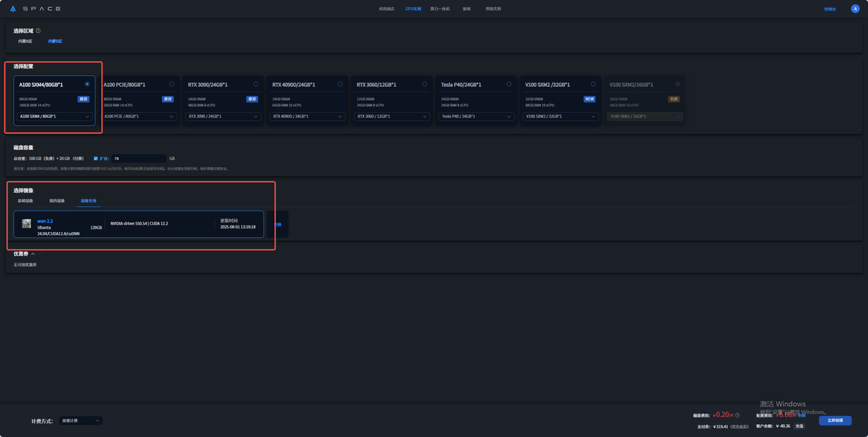The height and width of the screenshot is (437, 868).
Task: Open the GPU实例 nav item
Action: pyautogui.click(x=413, y=9)
